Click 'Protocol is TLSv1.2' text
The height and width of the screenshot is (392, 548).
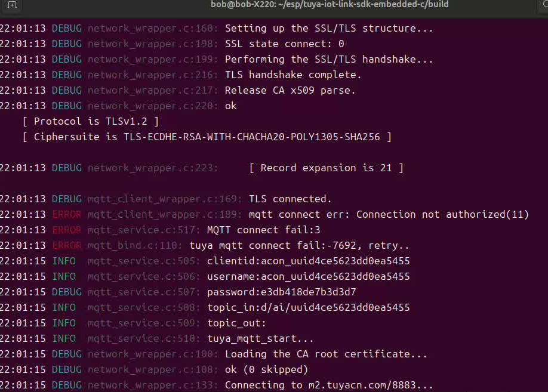click(x=91, y=121)
